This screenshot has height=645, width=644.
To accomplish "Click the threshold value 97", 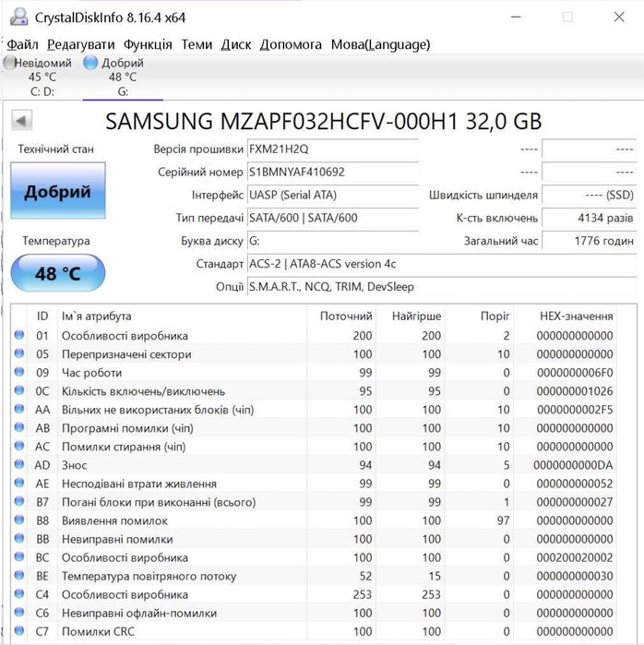I will click(503, 520).
